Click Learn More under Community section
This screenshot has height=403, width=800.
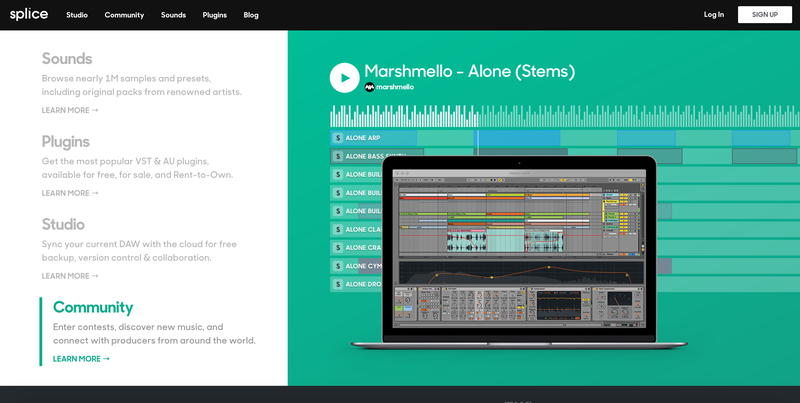81,359
